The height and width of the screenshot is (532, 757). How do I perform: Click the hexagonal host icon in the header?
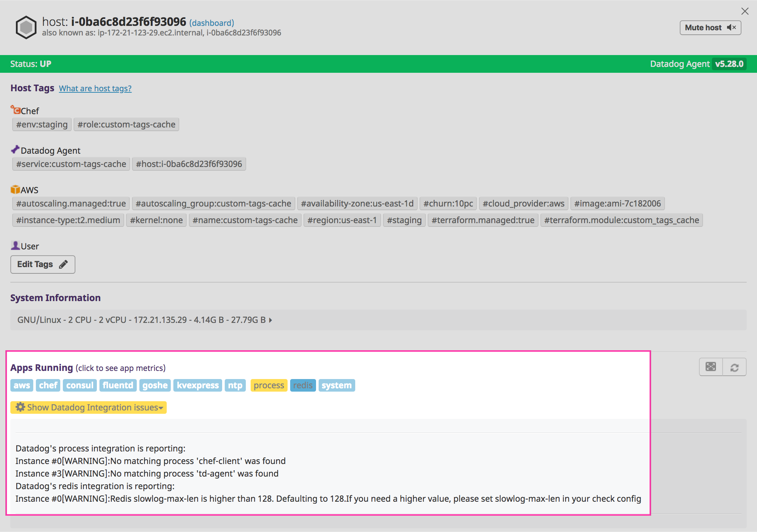point(26,27)
